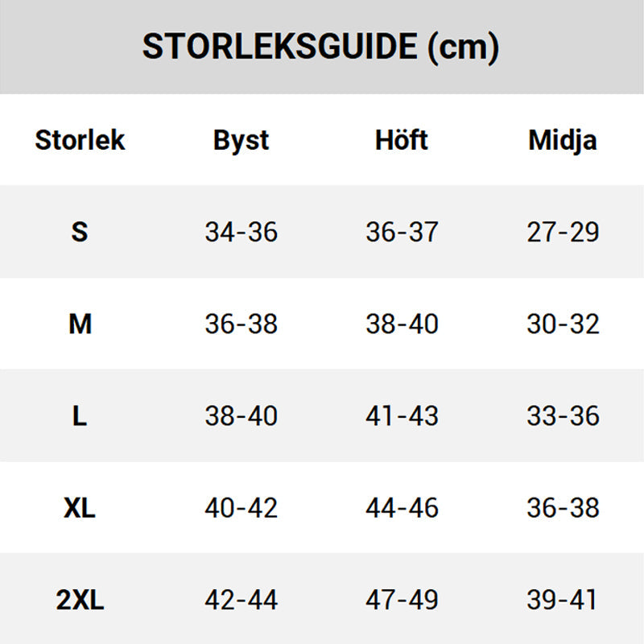The image size is (644, 644).
Task: Click the M size row label
Action: point(80,324)
